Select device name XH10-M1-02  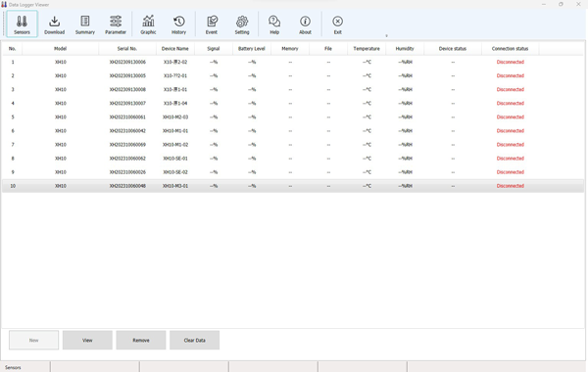175,145
